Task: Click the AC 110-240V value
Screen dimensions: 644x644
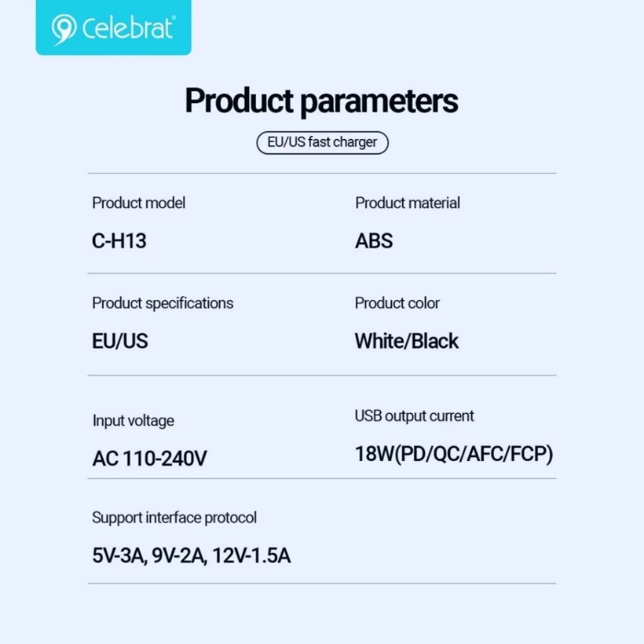Action: [x=149, y=458]
